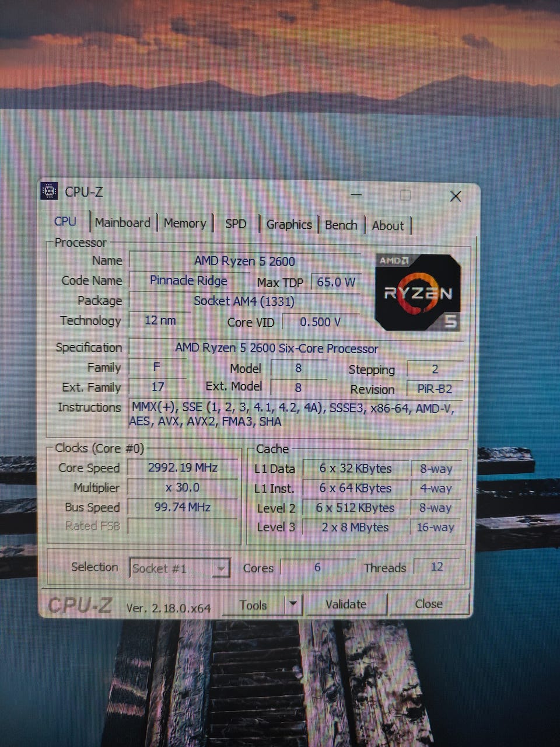This screenshot has height=747, width=560.
Task: Click the Revision value PiR-B2
Action: click(435, 389)
